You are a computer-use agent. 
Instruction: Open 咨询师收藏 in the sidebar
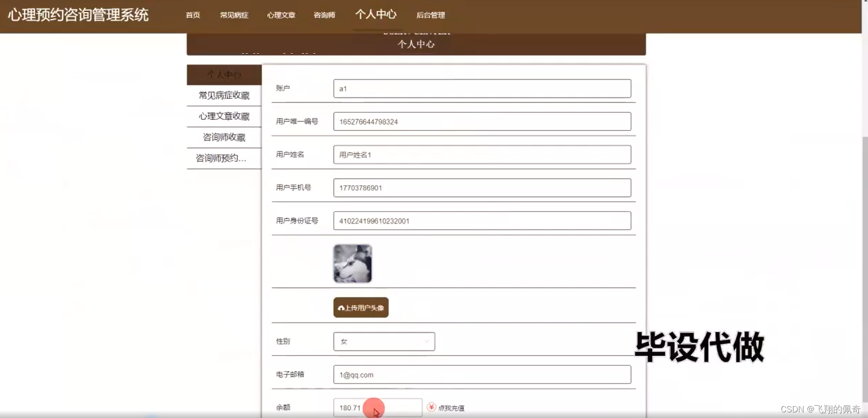pos(224,137)
